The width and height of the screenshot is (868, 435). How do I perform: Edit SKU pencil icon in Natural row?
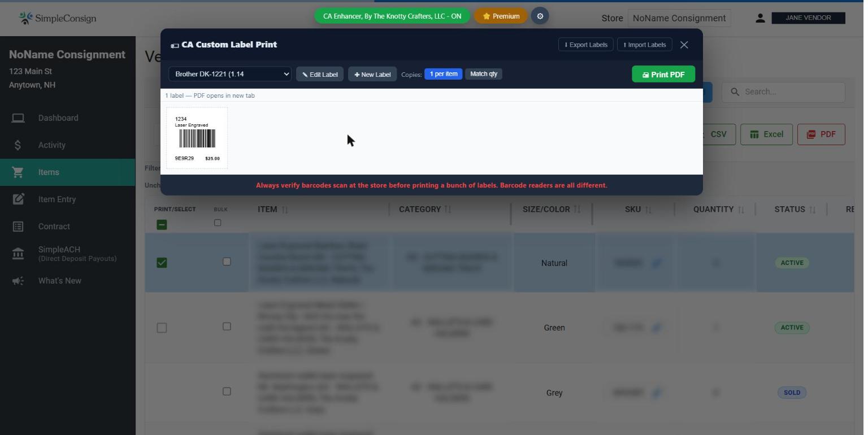pyautogui.click(x=656, y=263)
